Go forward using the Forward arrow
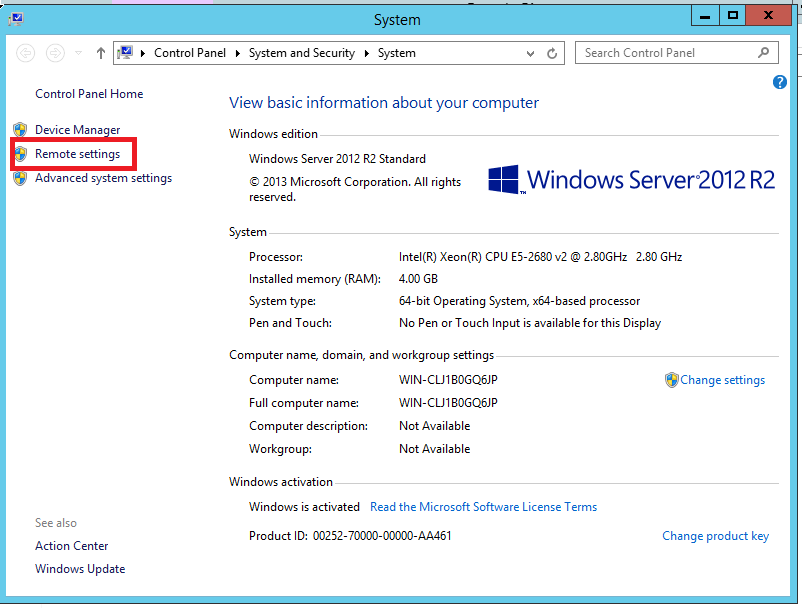Screen dimensions: 802x608 tap(55, 53)
